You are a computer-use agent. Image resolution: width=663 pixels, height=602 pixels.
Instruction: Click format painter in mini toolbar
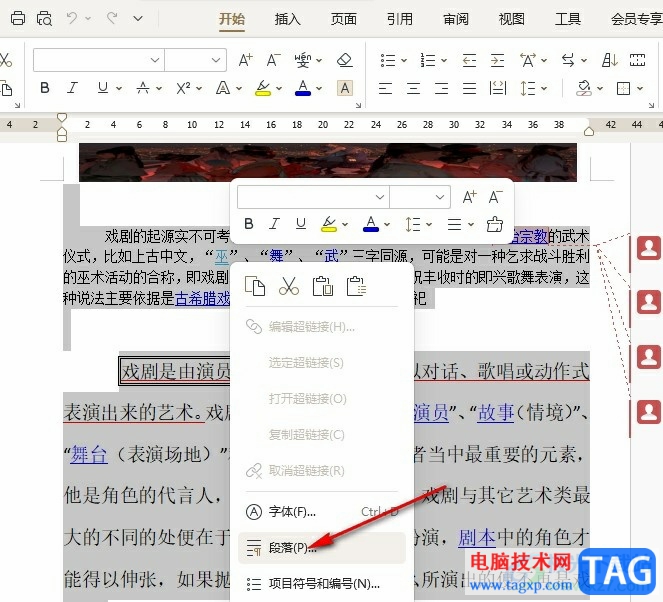[x=494, y=224]
